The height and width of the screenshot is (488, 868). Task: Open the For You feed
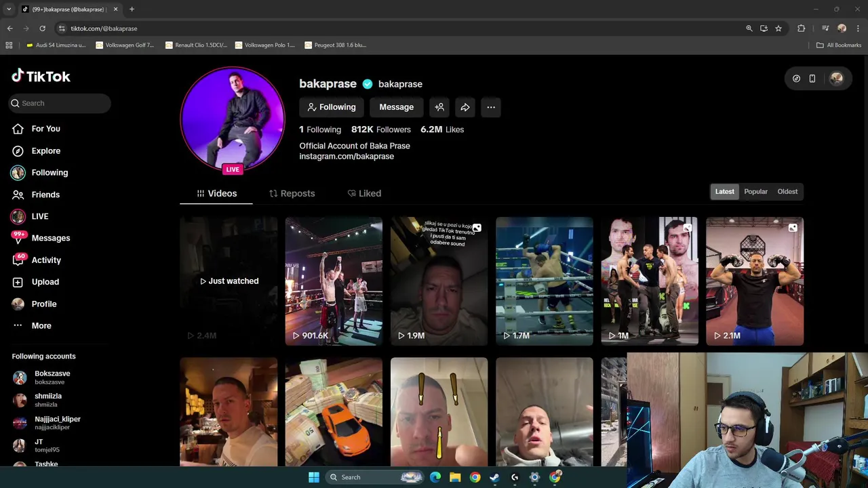click(45, 129)
